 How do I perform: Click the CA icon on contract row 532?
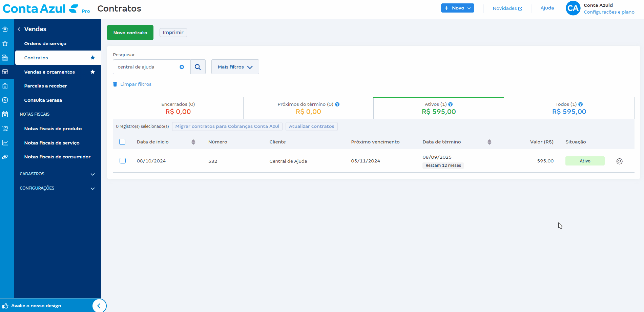click(619, 161)
